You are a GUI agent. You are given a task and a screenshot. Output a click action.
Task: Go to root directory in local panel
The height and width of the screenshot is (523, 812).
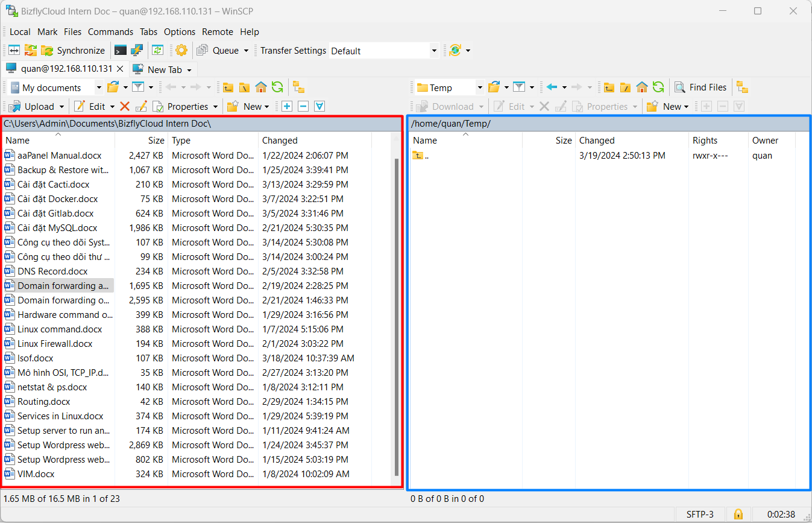point(244,87)
